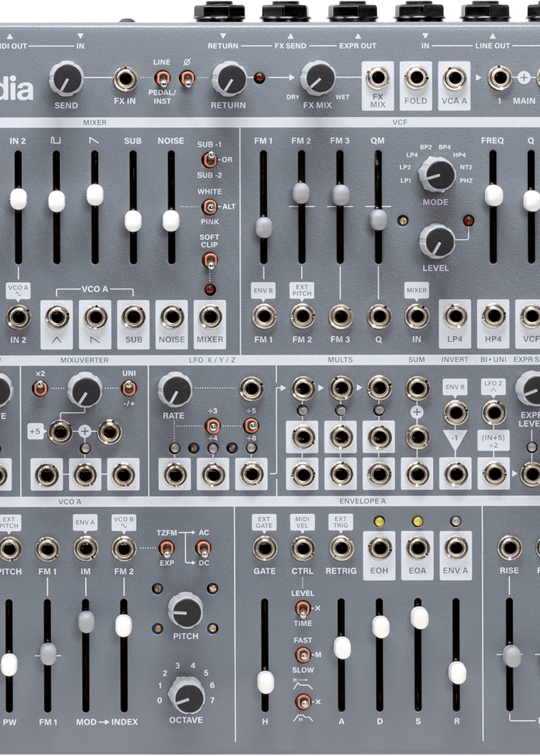The width and height of the screenshot is (540, 756).
Task: Click the mixer NOISE slider cap
Action: [x=171, y=220]
